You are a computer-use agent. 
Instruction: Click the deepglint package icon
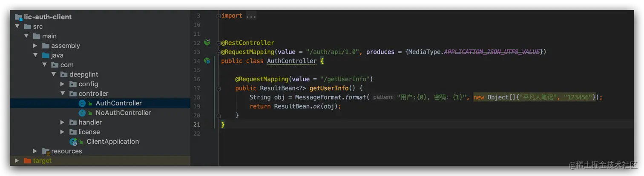click(x=64, y=74)
